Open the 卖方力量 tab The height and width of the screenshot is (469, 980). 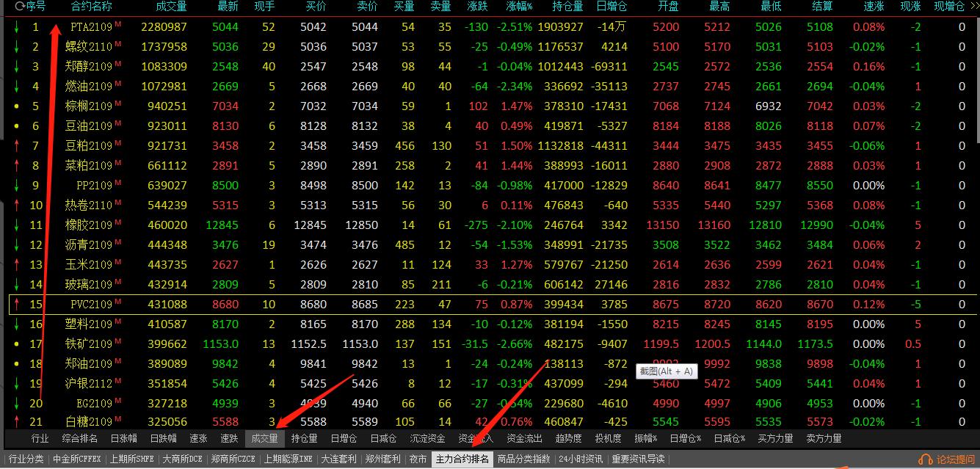tap(824, 439)
